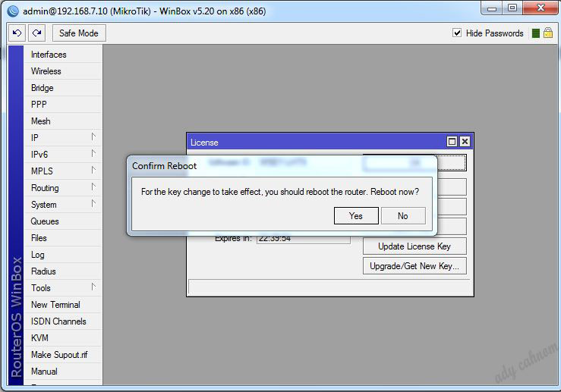The width and height of the screenshot is (561, 392).
Task: Open ISDN Channels menu item
Action: tap(63, 321)
